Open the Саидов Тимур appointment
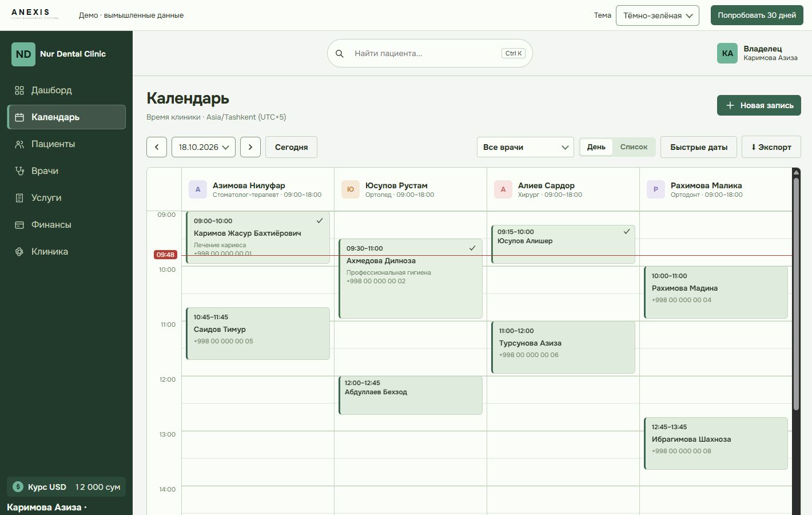This screenshot has width=812, height=515. point(258,334)
